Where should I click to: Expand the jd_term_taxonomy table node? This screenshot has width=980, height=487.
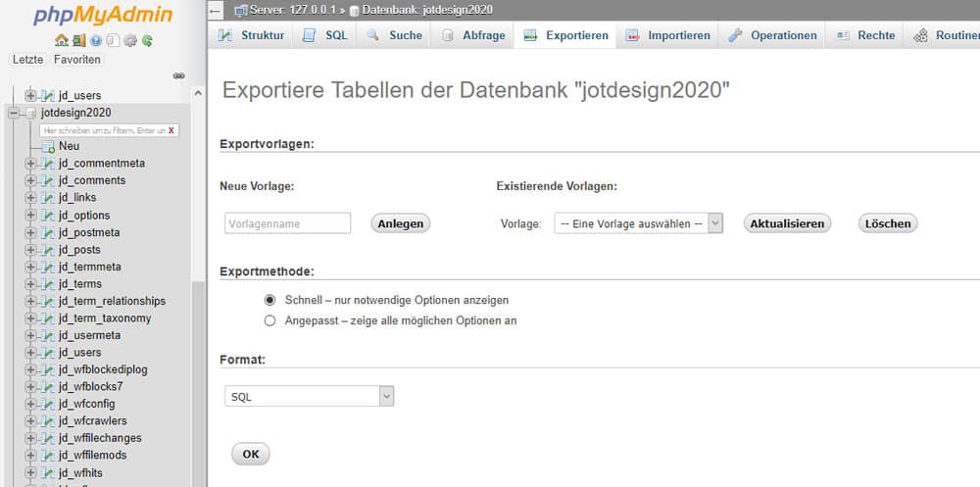pyautogui.click(x=30, y=318)
